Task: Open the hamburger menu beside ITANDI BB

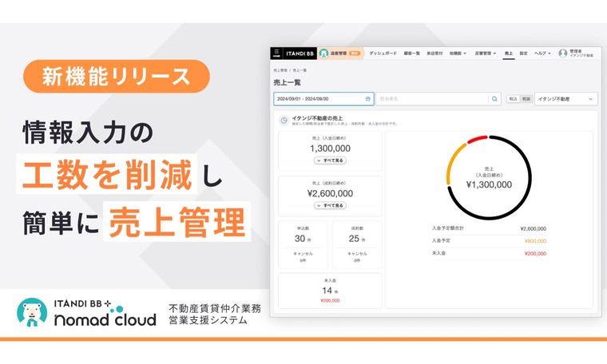Action: tap(276, 53)
